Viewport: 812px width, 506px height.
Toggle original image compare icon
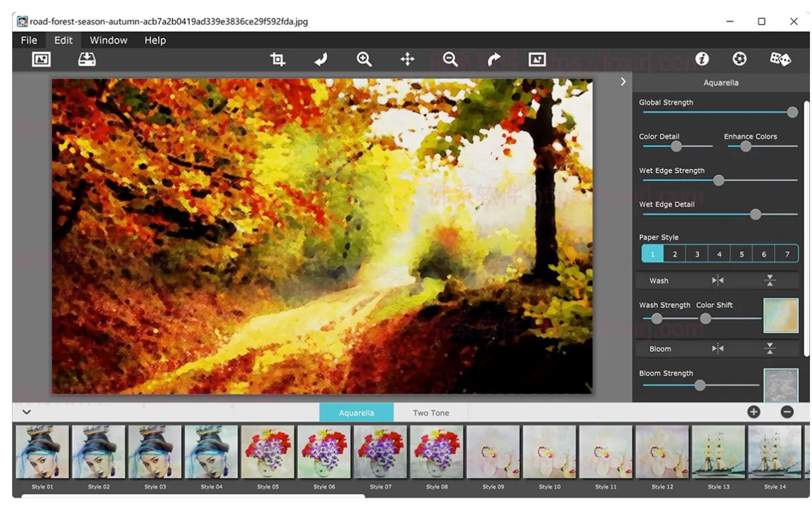point(537,60)
